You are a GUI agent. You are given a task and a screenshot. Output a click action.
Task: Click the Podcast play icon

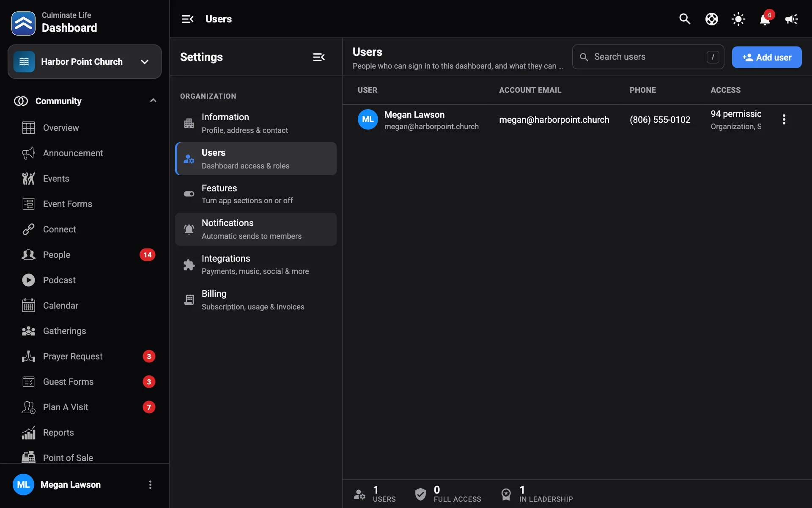click(28, 280)
